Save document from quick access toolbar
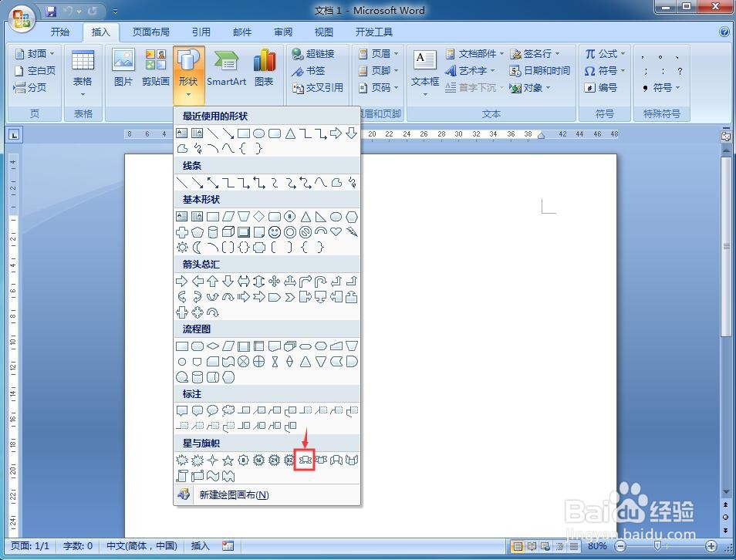736x560 pixels. click(x=51, y=10)
